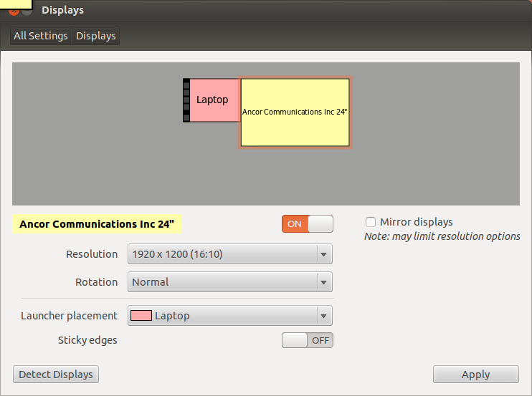
Task: Click the Detect Displays button
Action: click(56, 375)
